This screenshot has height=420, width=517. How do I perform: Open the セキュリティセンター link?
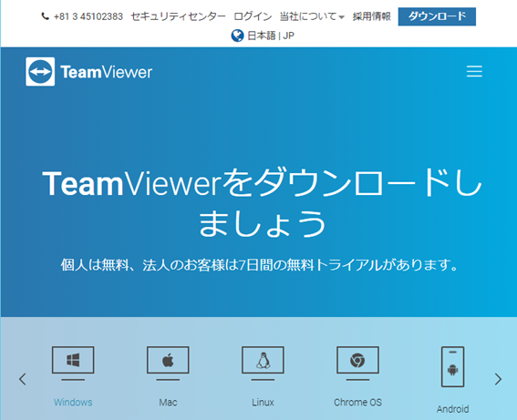179,16
